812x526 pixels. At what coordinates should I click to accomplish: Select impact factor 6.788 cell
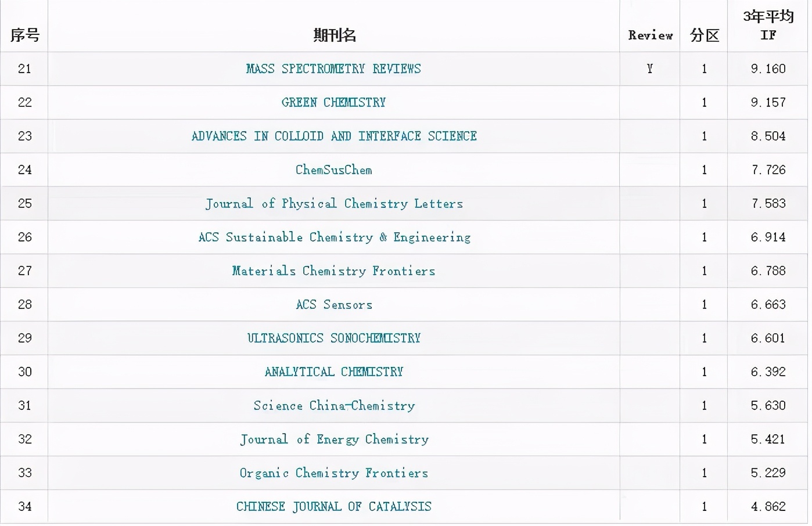(768, 271)
